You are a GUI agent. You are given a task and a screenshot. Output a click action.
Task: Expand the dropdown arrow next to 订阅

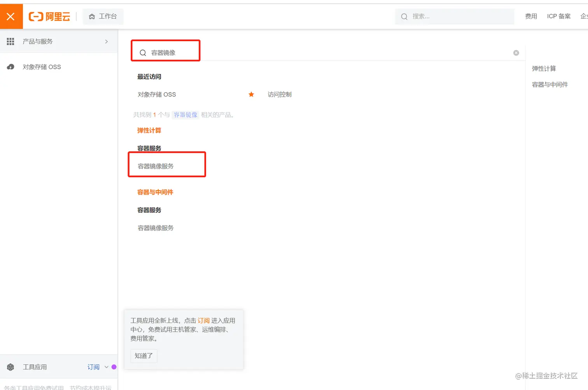pos(107,367)
